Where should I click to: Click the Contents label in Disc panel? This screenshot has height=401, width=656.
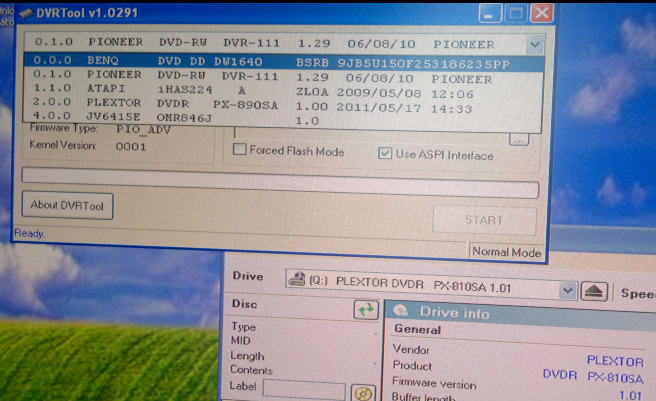[251, 370]
